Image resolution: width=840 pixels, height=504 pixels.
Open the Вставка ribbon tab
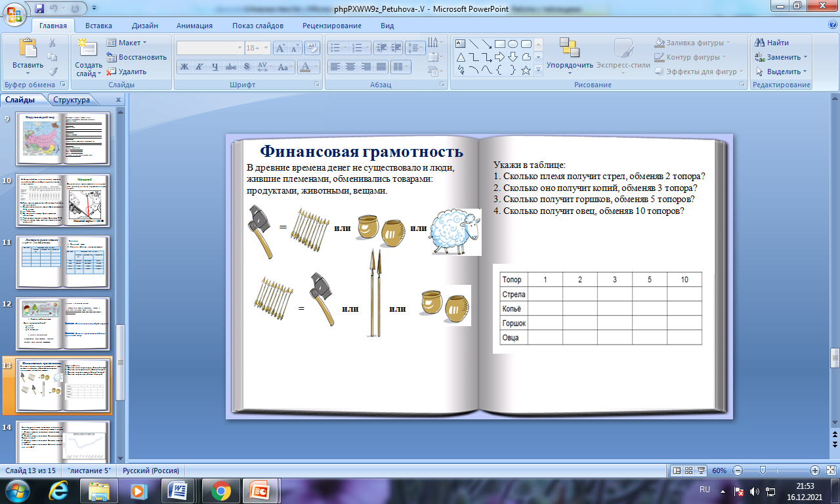[x=98, y=26]
